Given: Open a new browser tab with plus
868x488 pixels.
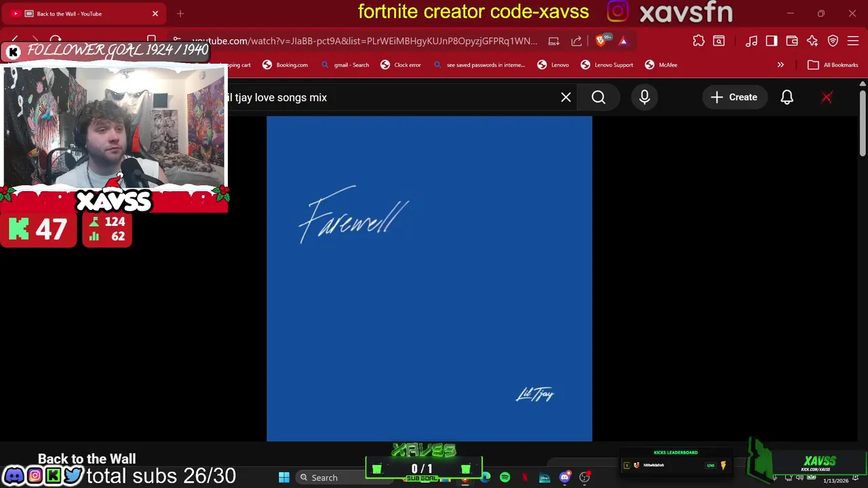Looking at the screenshot, I should [180, 14].
